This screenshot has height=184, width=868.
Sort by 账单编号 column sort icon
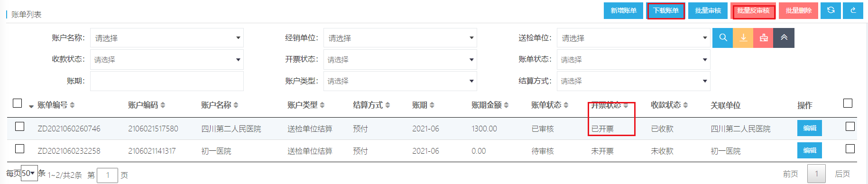point(72,105)
